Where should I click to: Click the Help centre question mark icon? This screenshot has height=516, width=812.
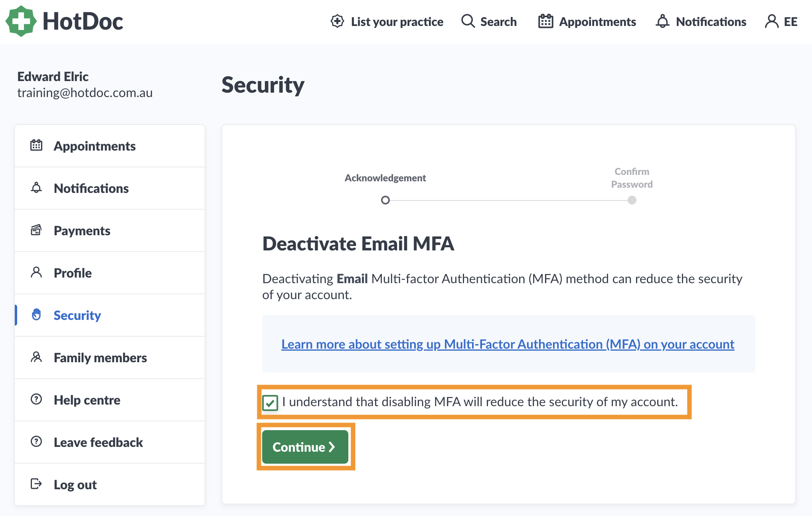(x=36, y=399)
